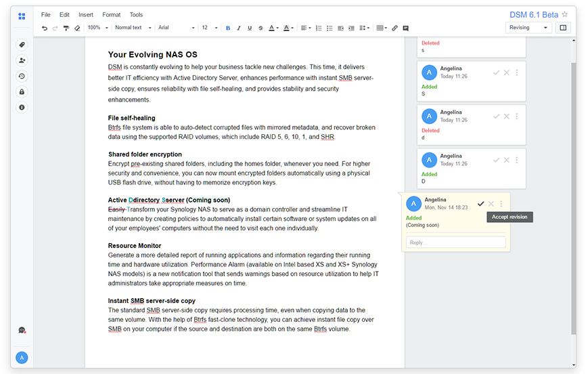588x374 pixels.
Task: Open the font size 12 dropdown
Action: [x=210, y=27]
